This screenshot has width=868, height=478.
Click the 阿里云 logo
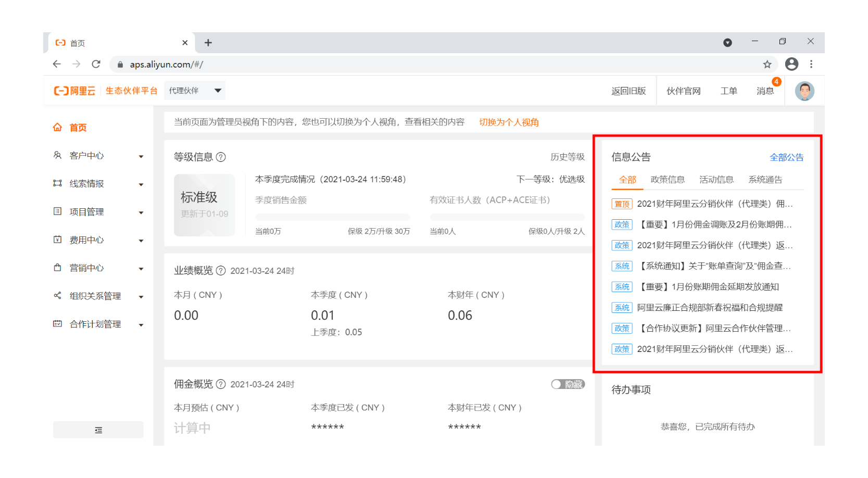74,91
